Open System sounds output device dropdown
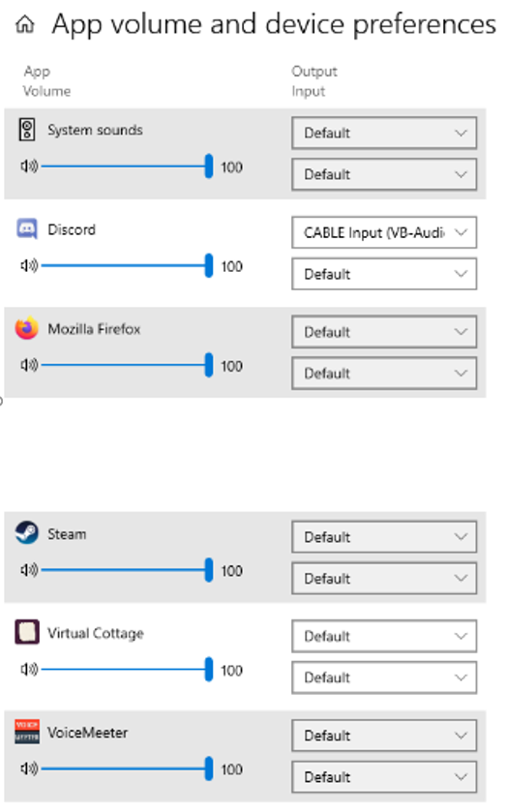508x812 pixels. pyautogui.click(x=384, y=134)
